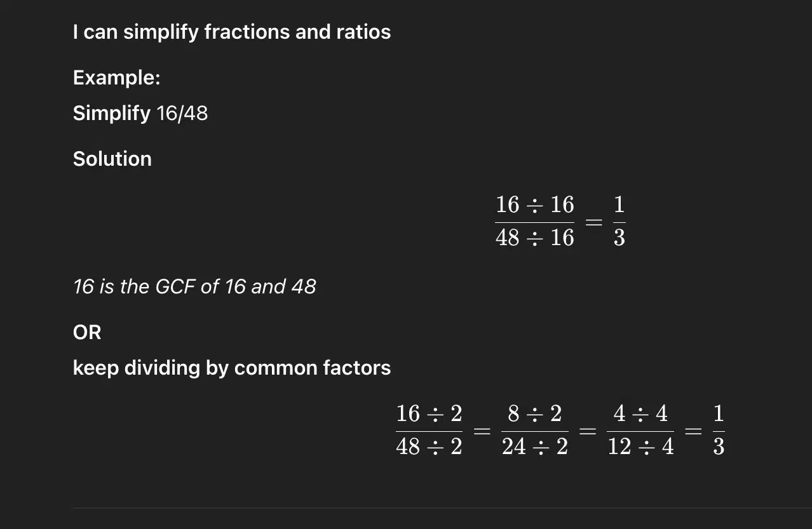Click the '48 ÷ 16' denominator in first equation
Image resolution: width=812 pixels, height=529 pixels.
click(535, 238)
